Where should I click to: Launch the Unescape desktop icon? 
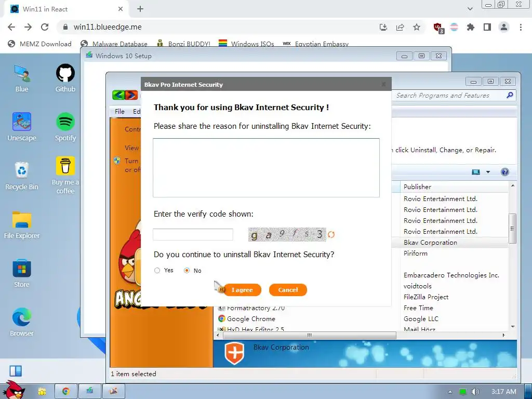(22, 127)
